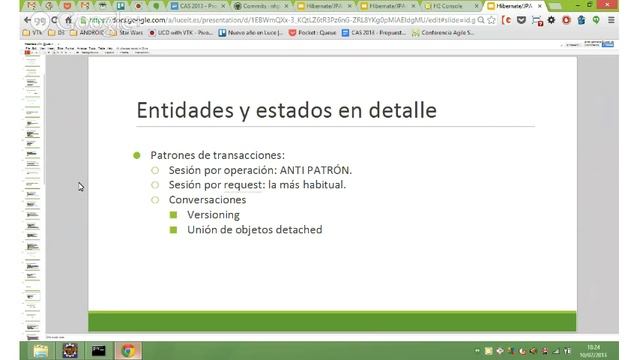Click the screen capture extension with red badge
This screenshot has width=640, height=360.
(x=537, y=21)
